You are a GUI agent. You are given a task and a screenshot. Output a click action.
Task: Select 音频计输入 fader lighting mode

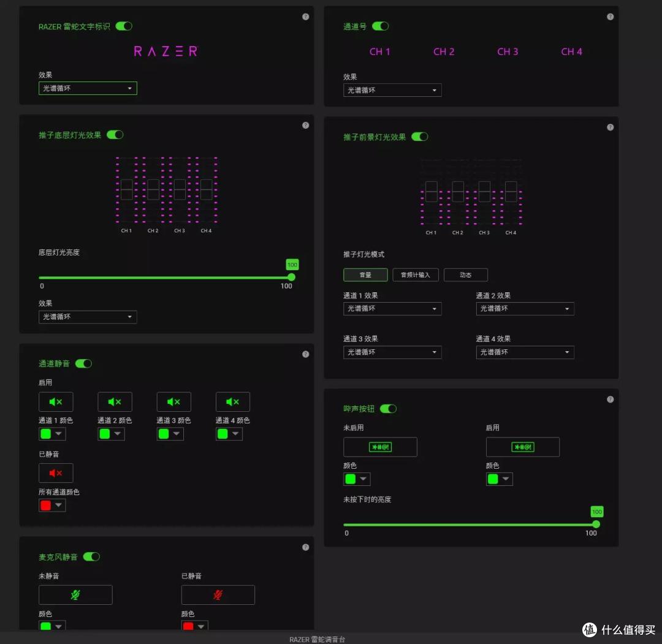pos(416,275)
